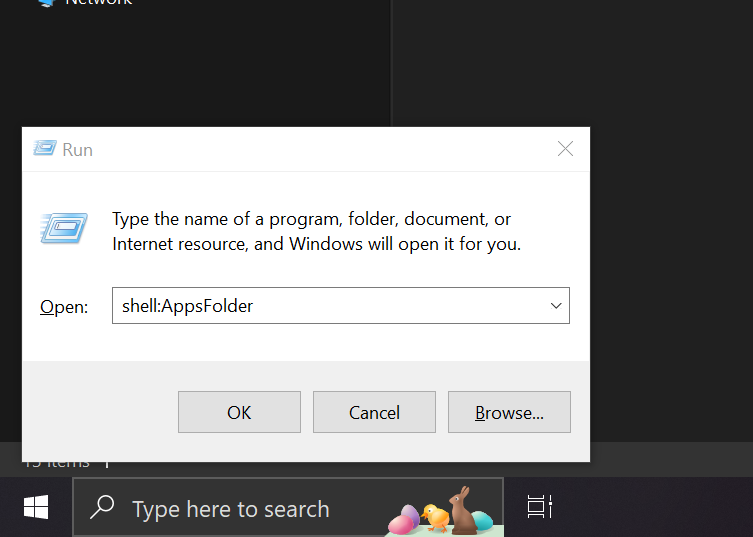Screen dimensions: 753x537
Task: Click the magnifier icon in taskbar search
Action: (x=102, y=508)
